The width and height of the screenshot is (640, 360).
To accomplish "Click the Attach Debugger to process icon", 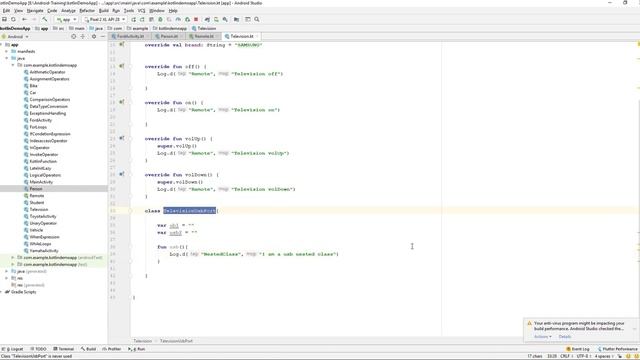I will (x=187, y=19).
